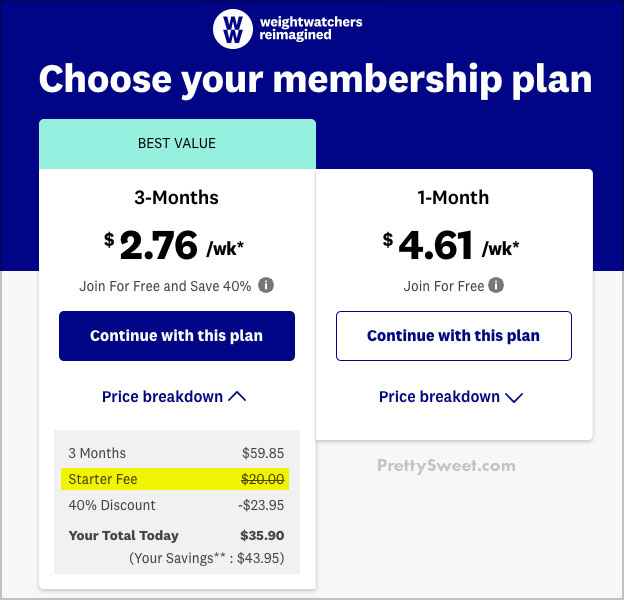Click the weightwatchers reimagined wordmark
The image size is (624, 600).
(311, 28)
